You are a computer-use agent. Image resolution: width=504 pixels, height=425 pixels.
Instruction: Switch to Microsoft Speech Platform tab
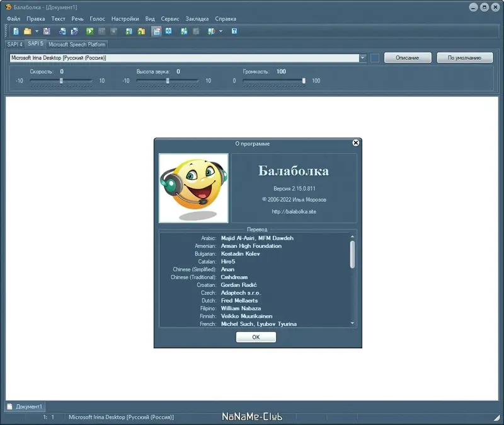77,44
